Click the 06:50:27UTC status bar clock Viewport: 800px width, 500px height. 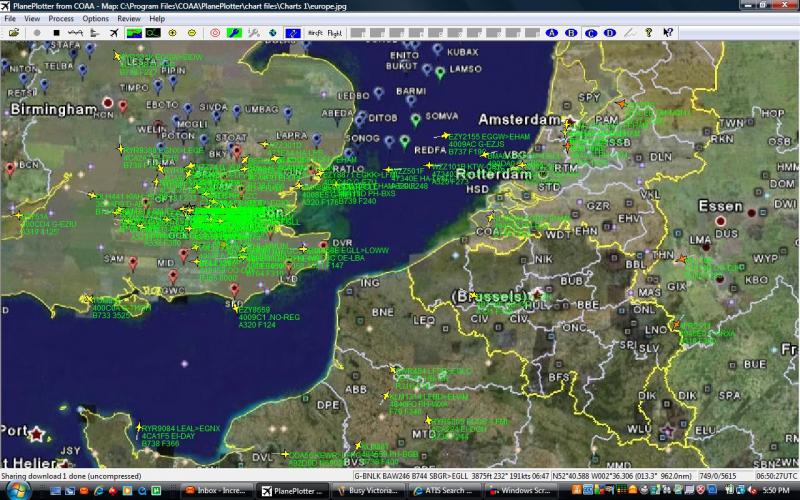click(x=776, y=476)
